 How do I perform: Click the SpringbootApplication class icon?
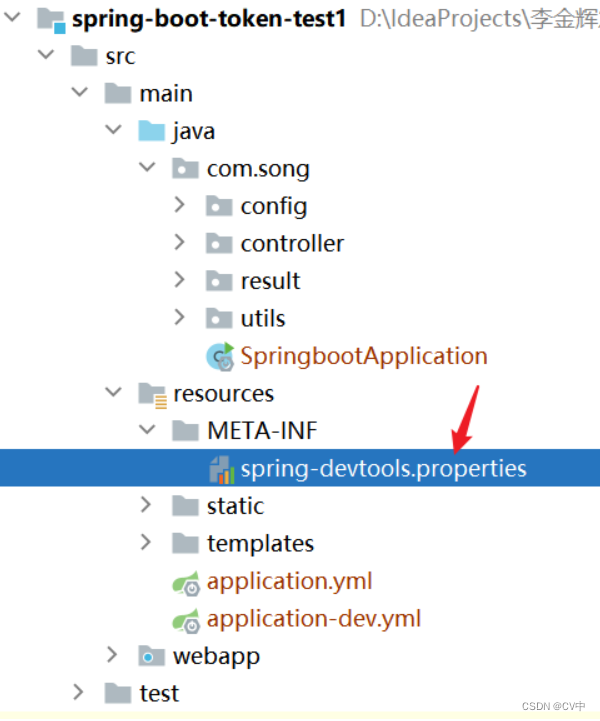[x=220, y=356]
